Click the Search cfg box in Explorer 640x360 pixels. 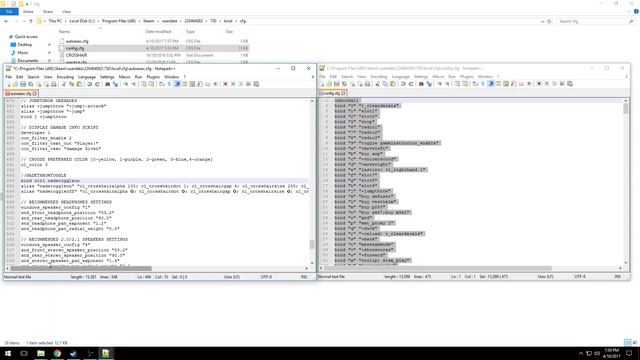click(595, 21)
